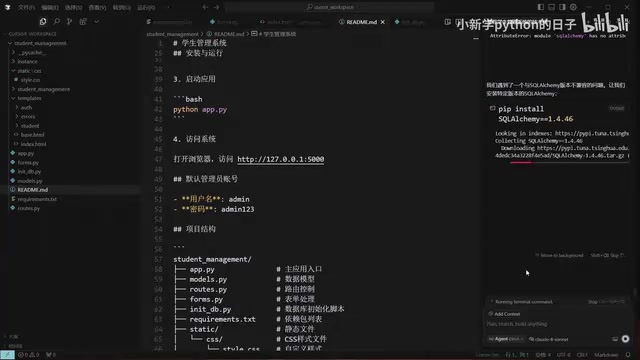
Task: Switch to the forms.py editor tab
Action: click(x=224, y=22)
